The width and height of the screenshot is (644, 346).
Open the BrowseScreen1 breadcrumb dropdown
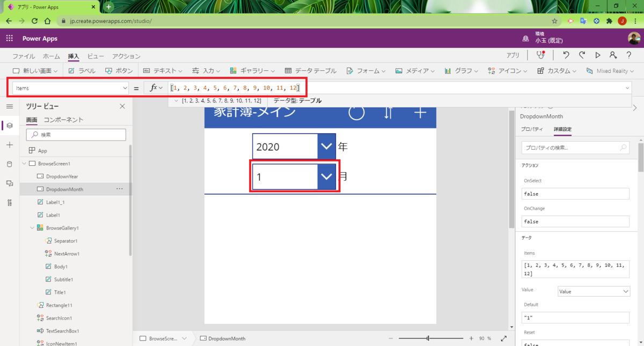point(184,338)
